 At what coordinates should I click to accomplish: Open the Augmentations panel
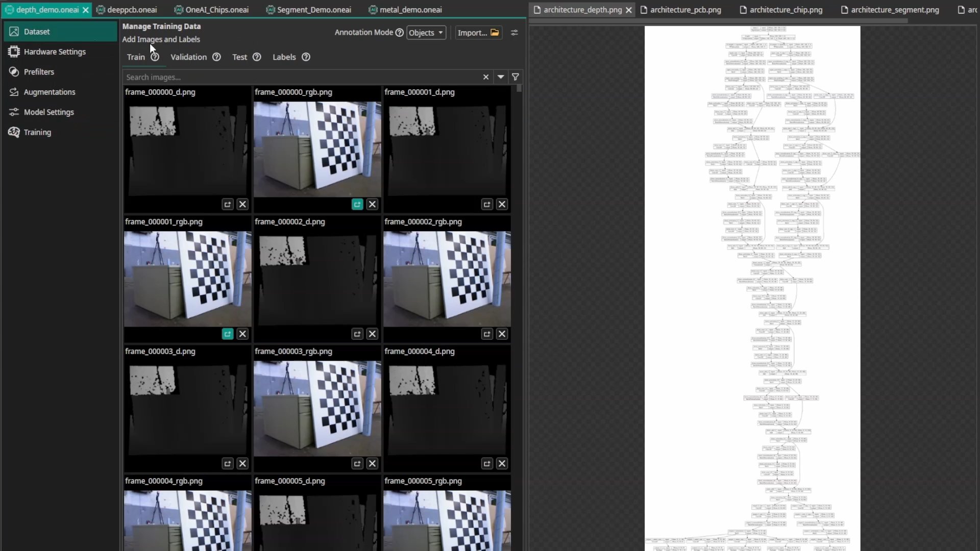point(50,92)
